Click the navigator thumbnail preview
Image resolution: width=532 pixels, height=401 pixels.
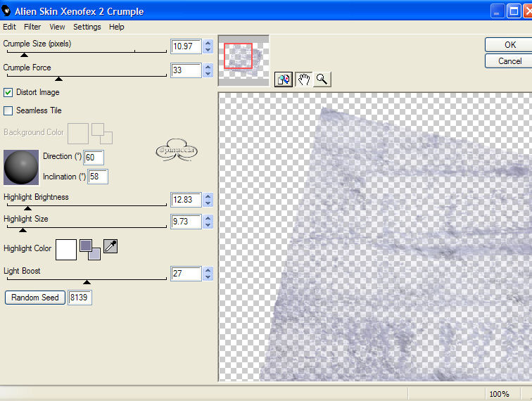click(x=243, y=61)
